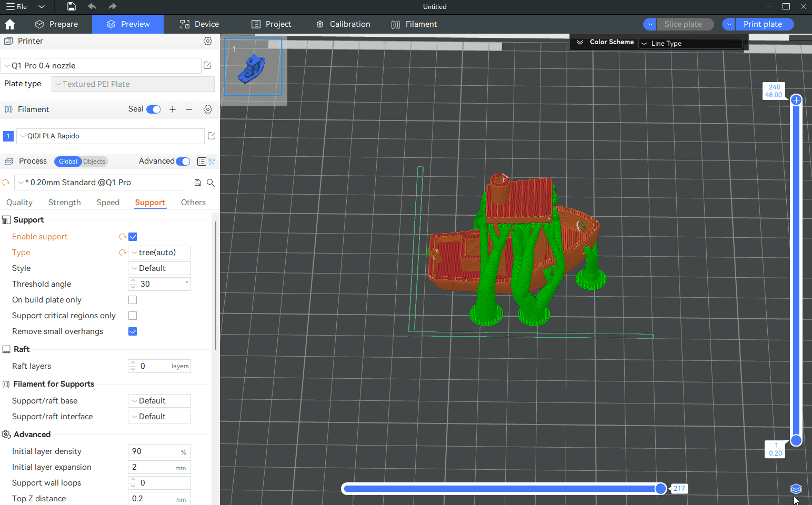The height and width of the screenshot is (505, 812).
Task: Enable On build plate only checkbox
Action: tap(133, 300)
